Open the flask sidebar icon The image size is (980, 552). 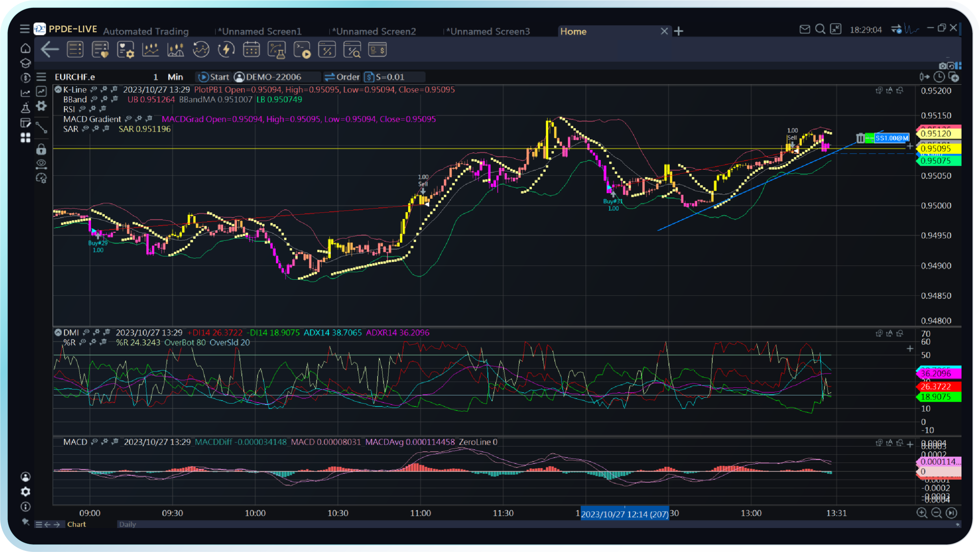click(25, 108)
